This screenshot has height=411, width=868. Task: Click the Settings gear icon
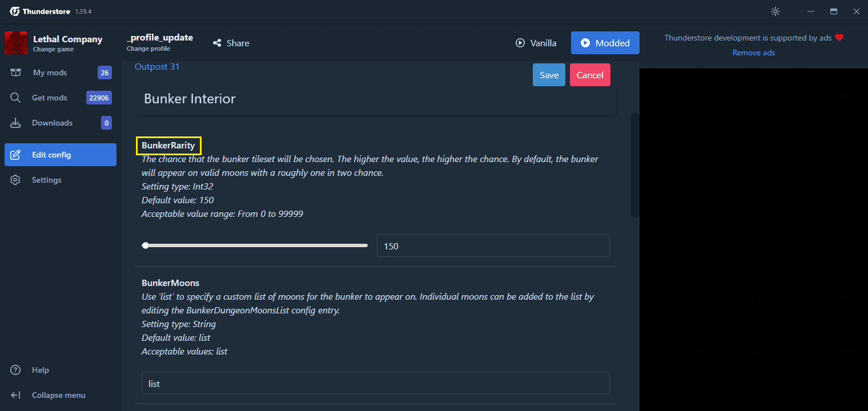15,180
